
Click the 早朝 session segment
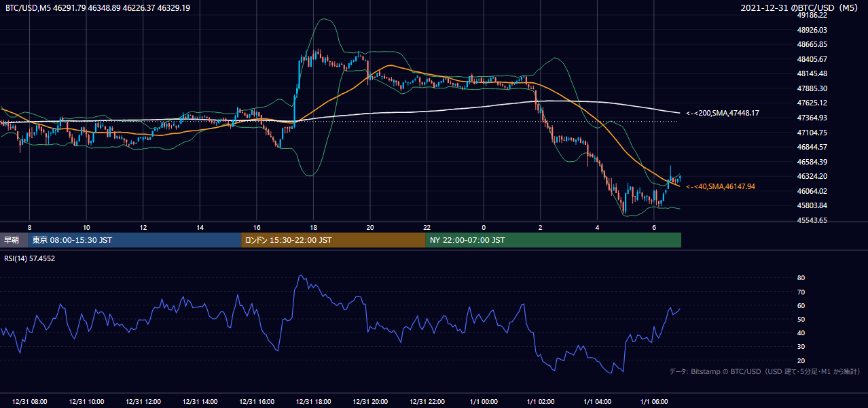(14, 240)
